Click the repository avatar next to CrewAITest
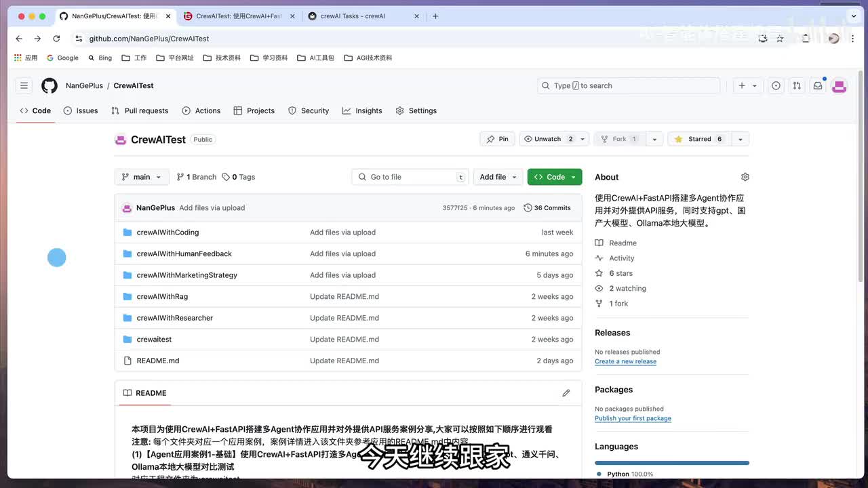The height and width of the screenshot is (488, 868). [121, 140]
